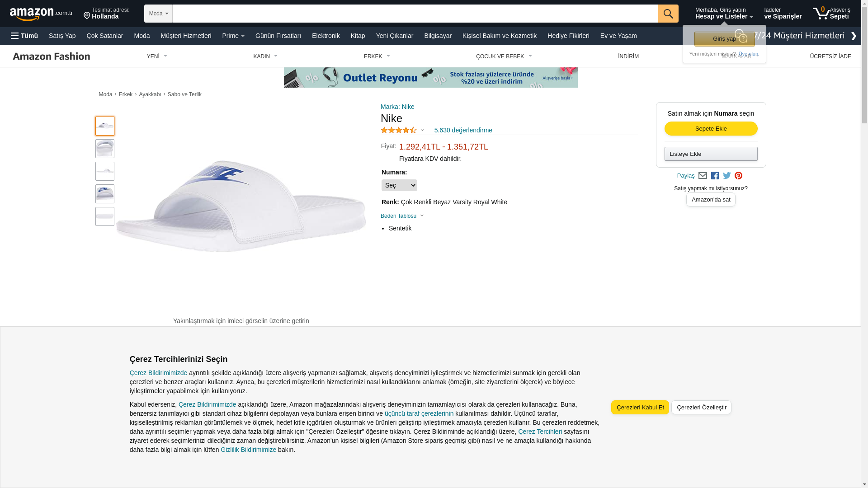Image resolution: width=868 pixels, height=488 pixels.
Task: Click the Sepete Ekle button
Action: tap(711, 129)
